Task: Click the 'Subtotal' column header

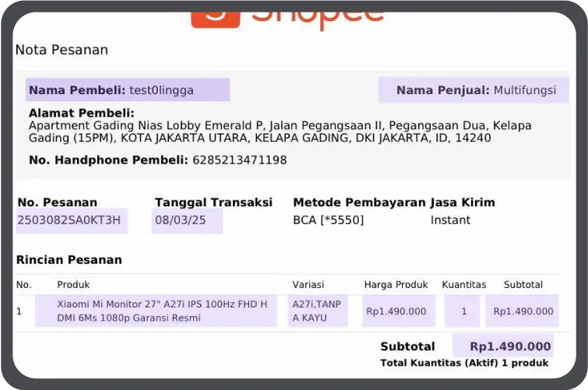Action: click(523, 285)
